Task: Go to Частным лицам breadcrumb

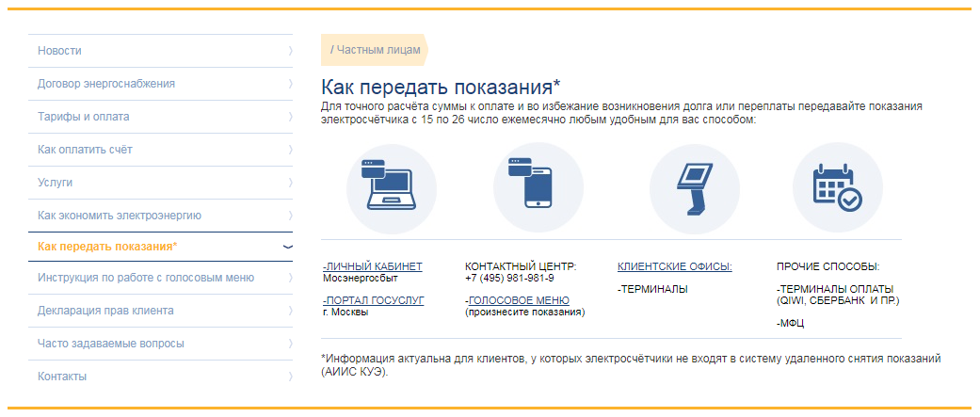Action: [x=375, y=50]
